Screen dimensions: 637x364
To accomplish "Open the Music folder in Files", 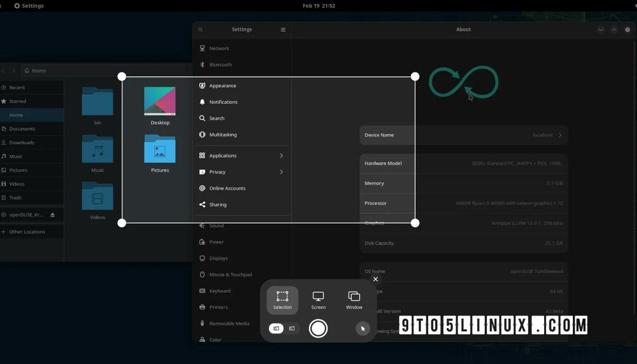I will [98, 153].
